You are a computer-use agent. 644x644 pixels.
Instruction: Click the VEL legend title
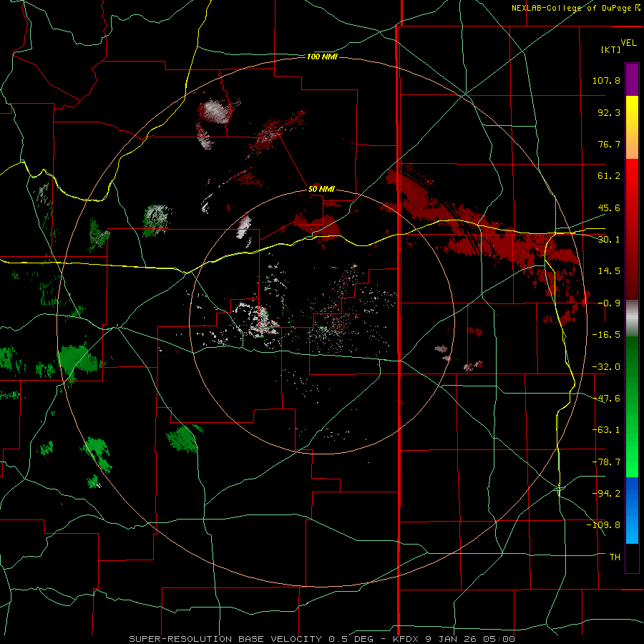point(628,43)
